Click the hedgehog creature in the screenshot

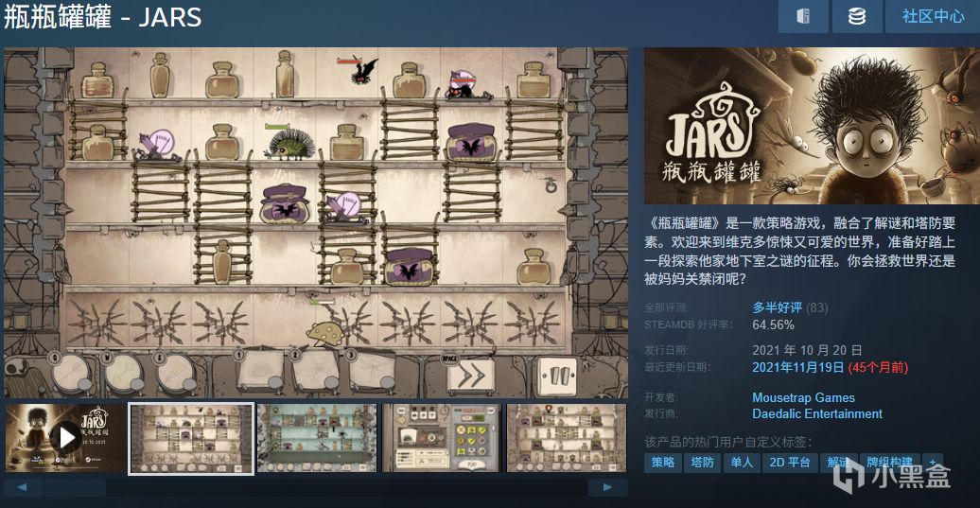289,144
